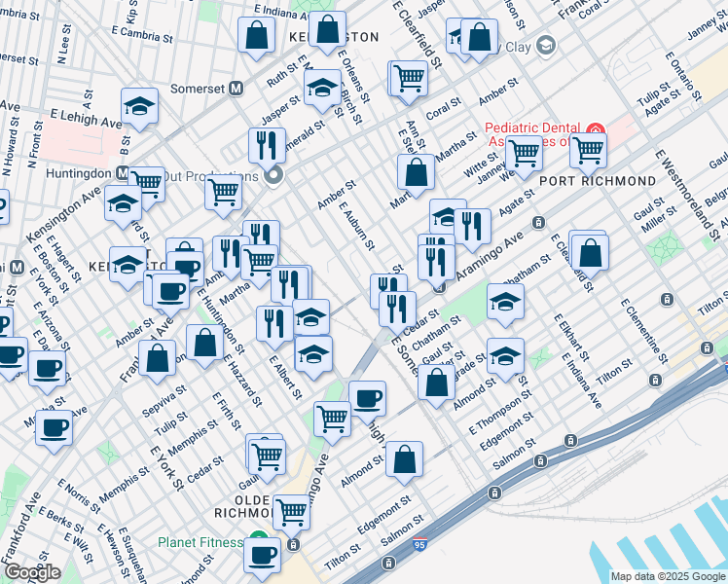728x584 pixels.
Task: Open the Google logo link
Action: (x=32, y=572)
